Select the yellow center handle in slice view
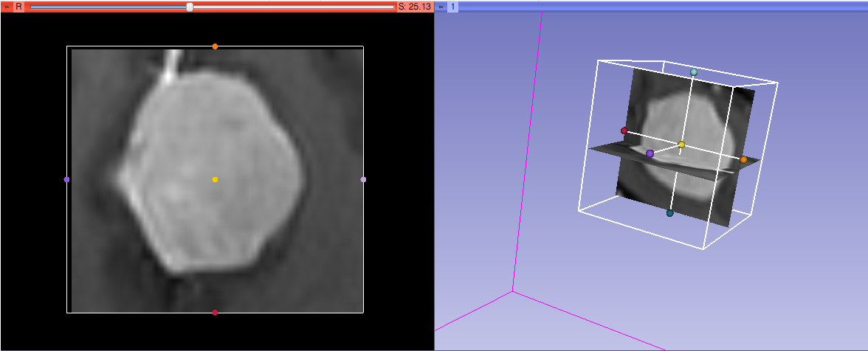The height and width of the screenshot is (351, 868). coord(215,179)
